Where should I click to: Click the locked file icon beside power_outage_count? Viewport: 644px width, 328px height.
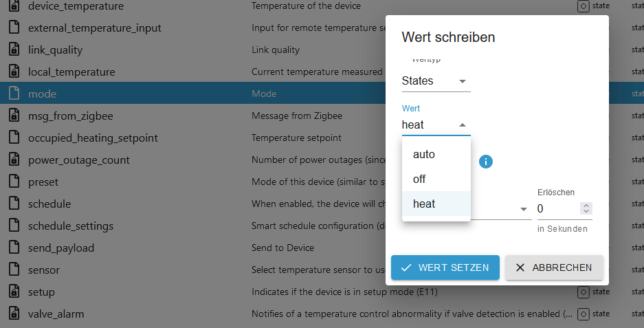click(14, 160)
